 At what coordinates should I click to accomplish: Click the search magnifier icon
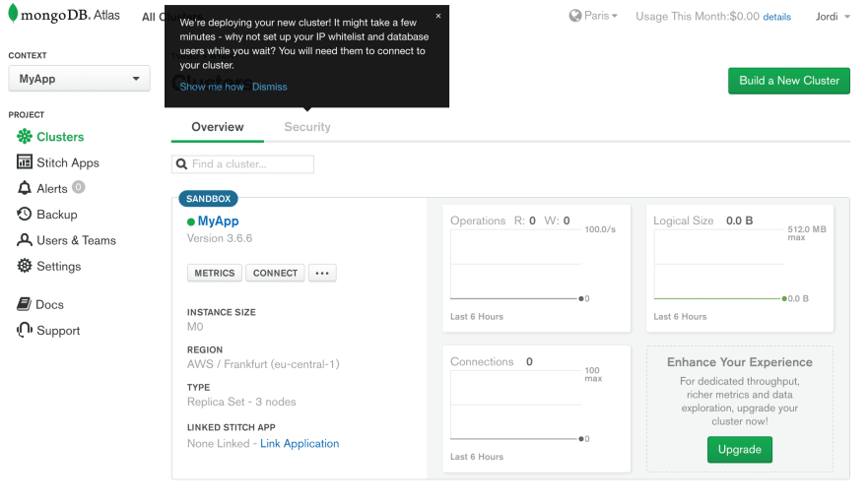coord(181,164)
